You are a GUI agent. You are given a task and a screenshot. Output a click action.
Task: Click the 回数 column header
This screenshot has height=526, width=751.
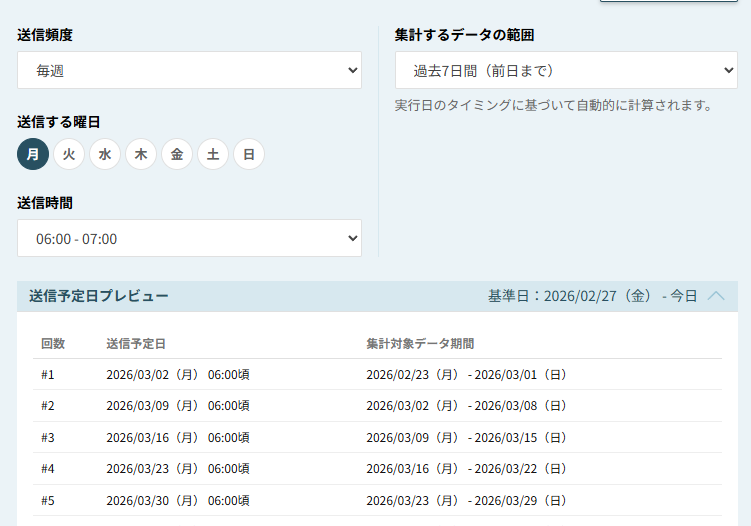pyautogui.click(x=53, y=343)
